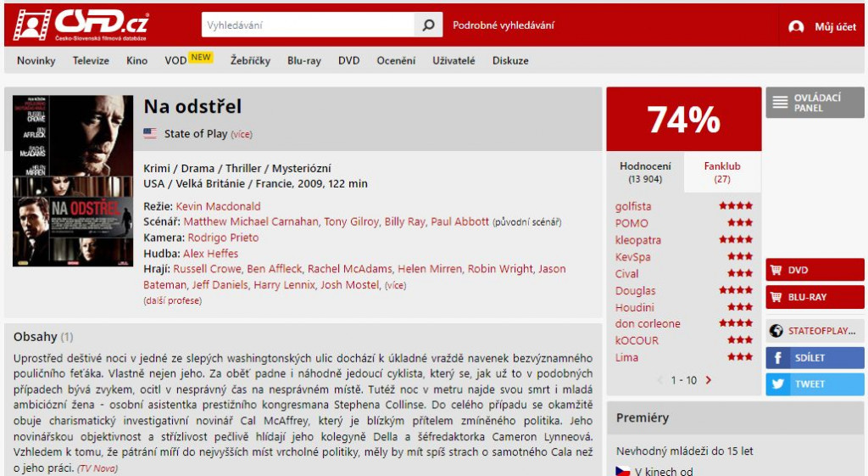Click the DVD shopping cart icon
868x476 pixels.
tap(776, 270)
